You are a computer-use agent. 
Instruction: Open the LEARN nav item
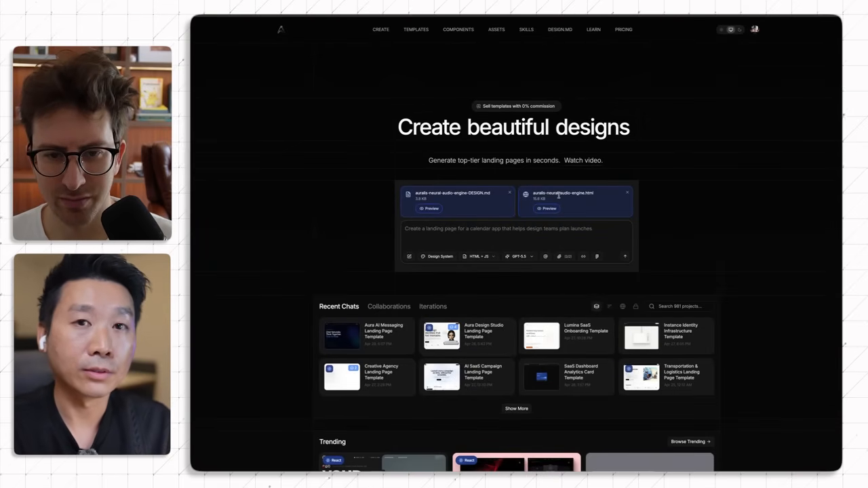(x=593, y=30)
